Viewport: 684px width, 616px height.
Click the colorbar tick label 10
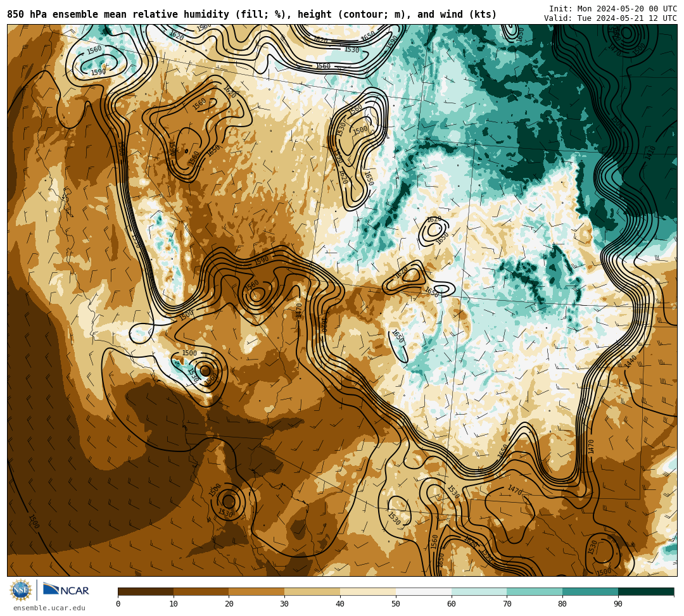click(x=174, y=604)
